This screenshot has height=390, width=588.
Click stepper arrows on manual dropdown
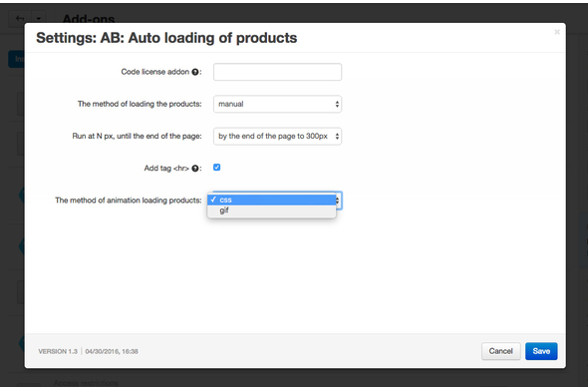click(337, 104)
